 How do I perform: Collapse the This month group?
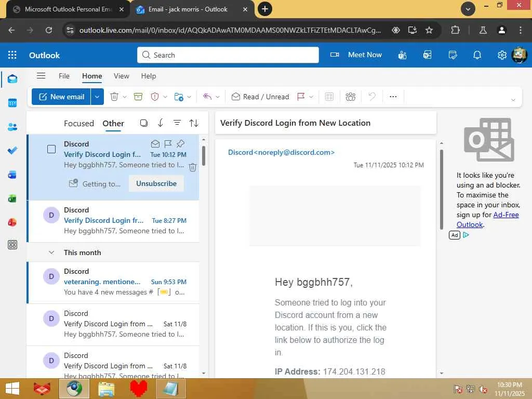pos(51,252)
